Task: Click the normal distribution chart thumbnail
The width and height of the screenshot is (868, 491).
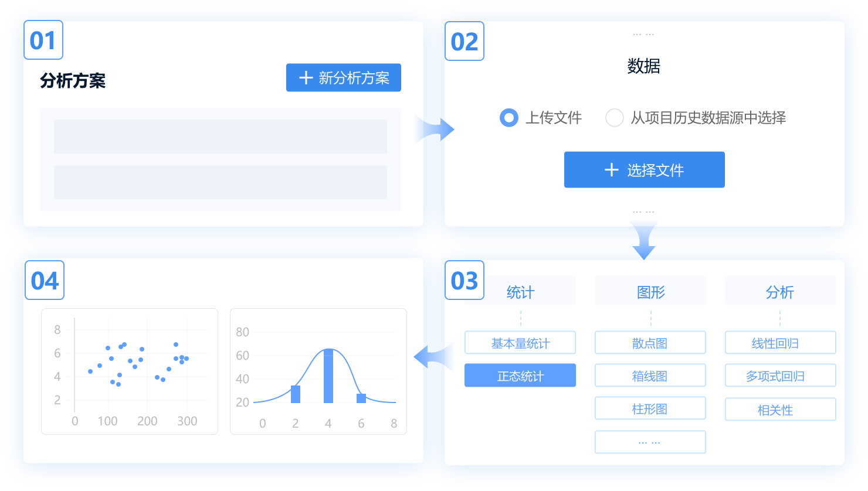Action: 318,371
